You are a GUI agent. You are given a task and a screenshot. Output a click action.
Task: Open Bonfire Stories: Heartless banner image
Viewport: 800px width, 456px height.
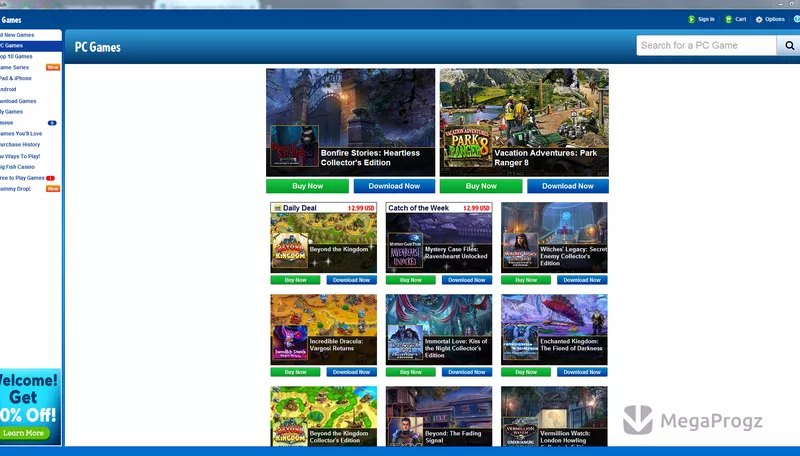pos(351,122)
